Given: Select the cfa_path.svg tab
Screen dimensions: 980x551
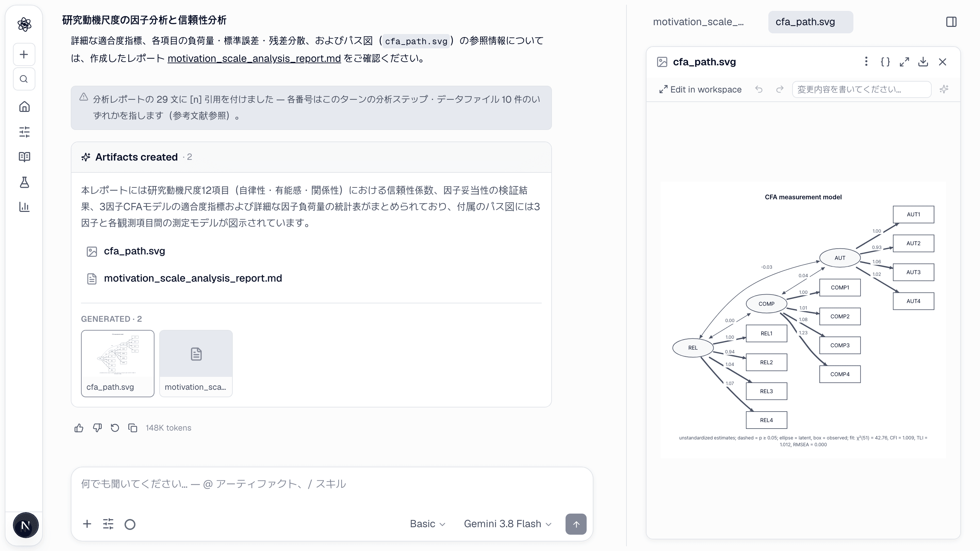Looking at the screenshot, I should point(810,22).
